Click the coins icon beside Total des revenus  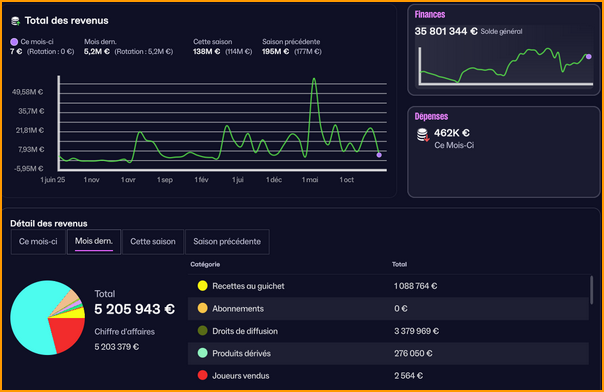click(15, 21)
